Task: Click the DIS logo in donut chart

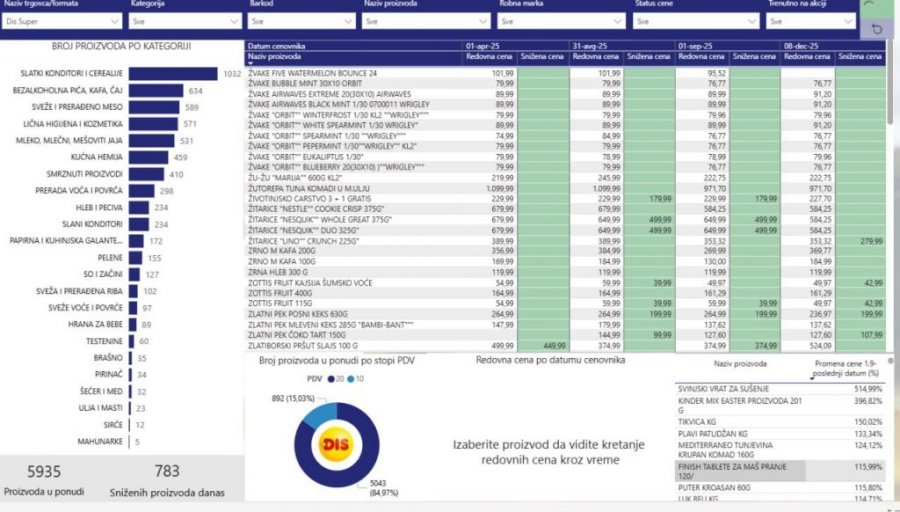Action: pos(332,443)
